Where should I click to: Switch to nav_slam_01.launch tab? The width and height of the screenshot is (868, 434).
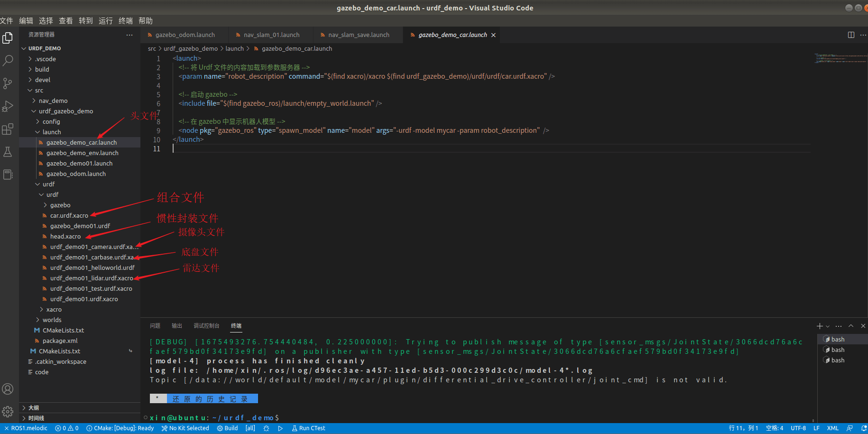271,35
